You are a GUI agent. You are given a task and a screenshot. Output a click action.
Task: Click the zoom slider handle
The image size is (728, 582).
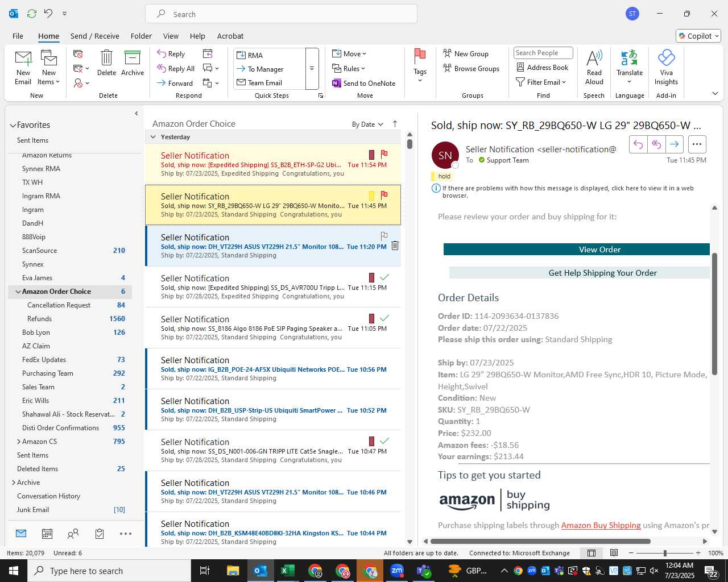(x=665, y=553)
